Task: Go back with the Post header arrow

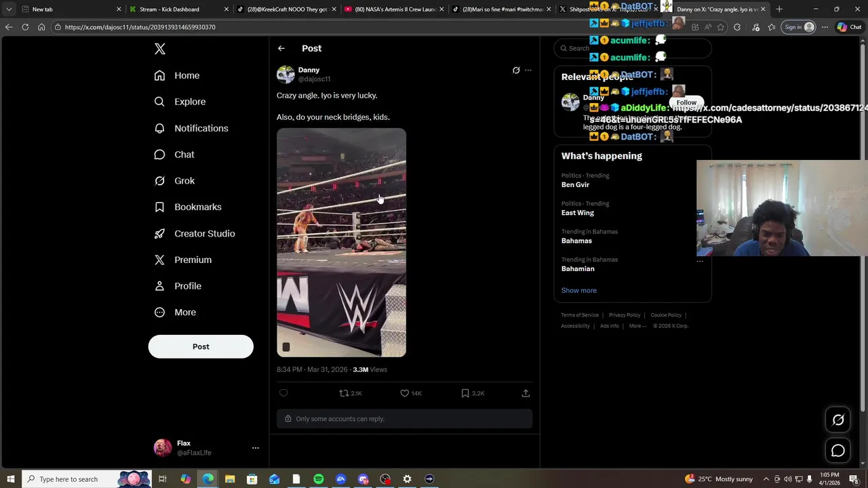Action: tap(281, 48)
